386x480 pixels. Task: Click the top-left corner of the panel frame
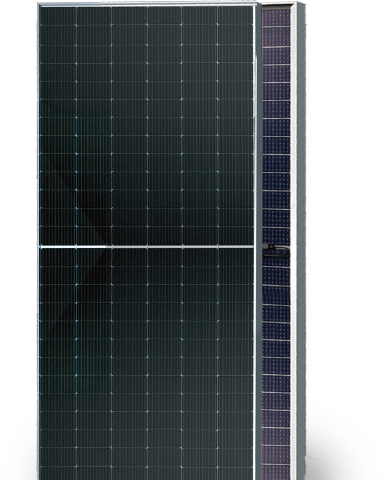tap(40, 6)
